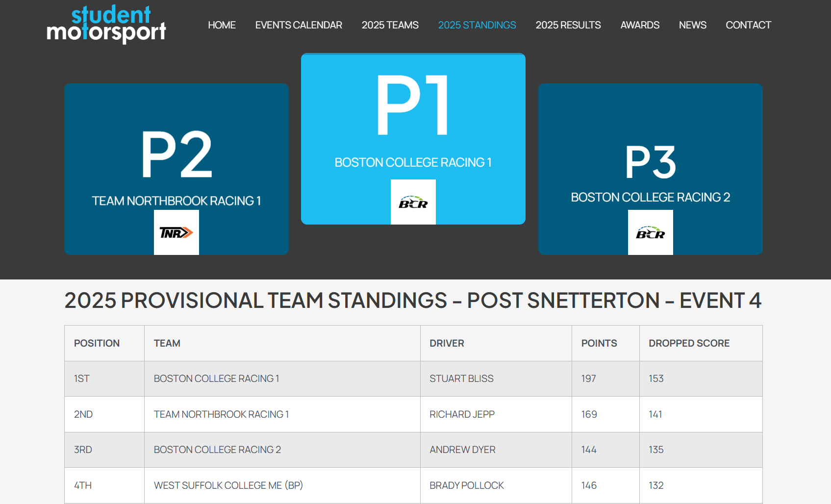Viewport: 831px width, 504px height.
Task: Open the Contact page
Action: click(x=748, y=25)
